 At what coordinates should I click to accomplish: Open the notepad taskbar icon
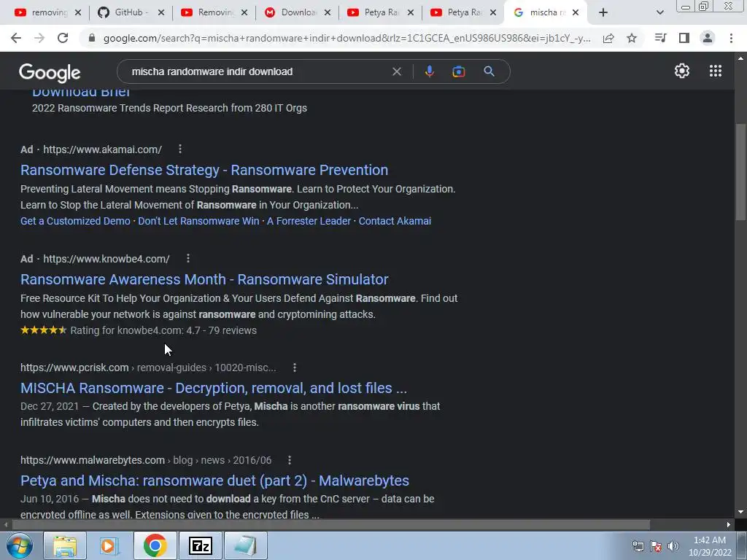pos(245,545)
